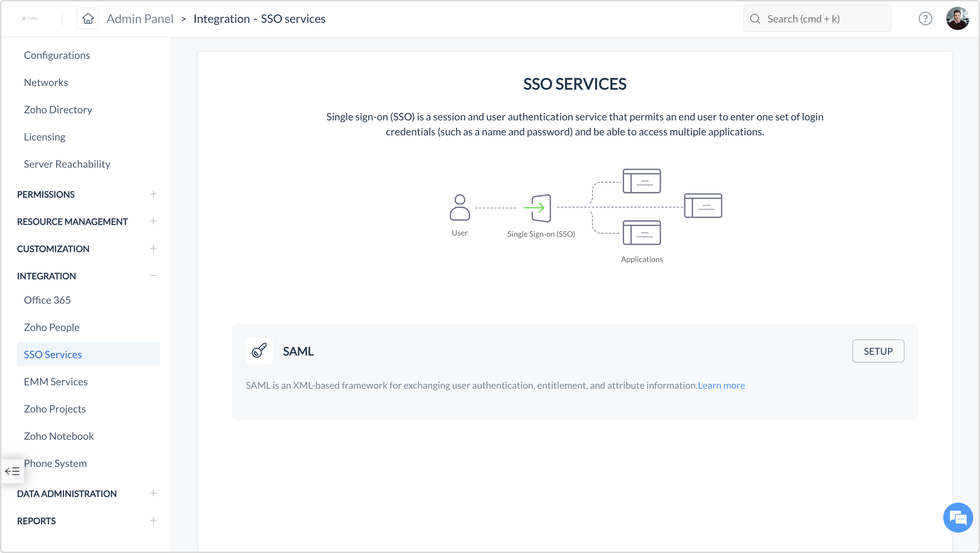Image resolution: width=980 pixels, height=553 pixels.
Task: Click the SAML key icon
Action: click(x=259, y=351)
